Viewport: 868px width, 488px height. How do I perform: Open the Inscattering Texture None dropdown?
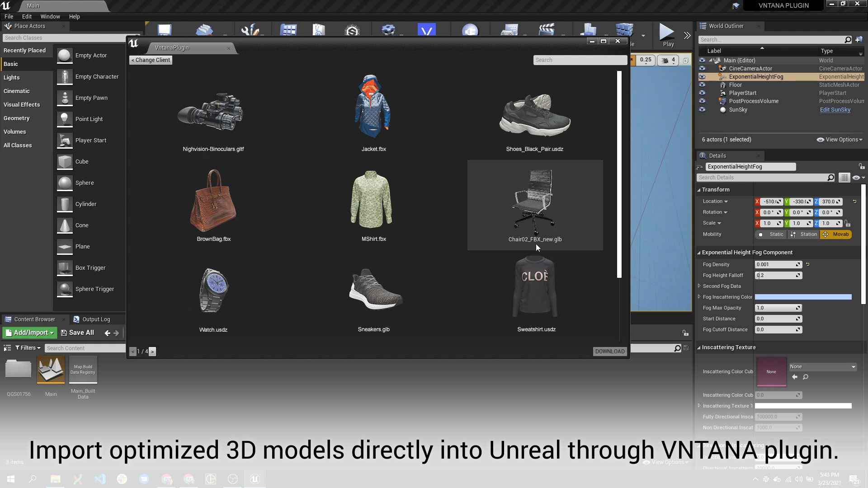(x=822, y=366)
